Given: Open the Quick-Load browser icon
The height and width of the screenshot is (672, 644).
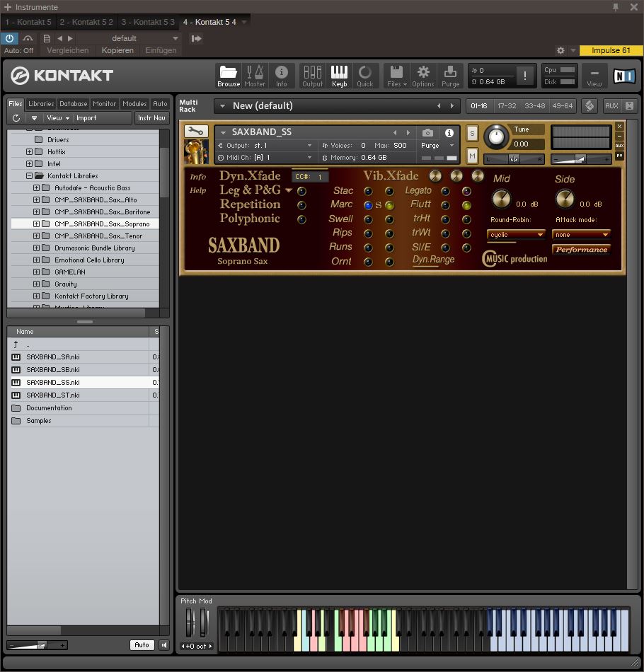Looking at the screenshot, I should [x=365, y=76].
